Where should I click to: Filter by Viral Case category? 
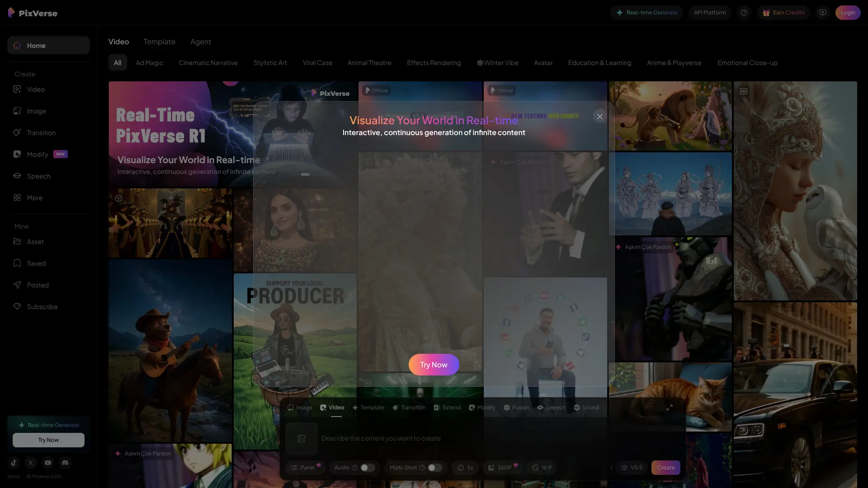coord(317,63)
